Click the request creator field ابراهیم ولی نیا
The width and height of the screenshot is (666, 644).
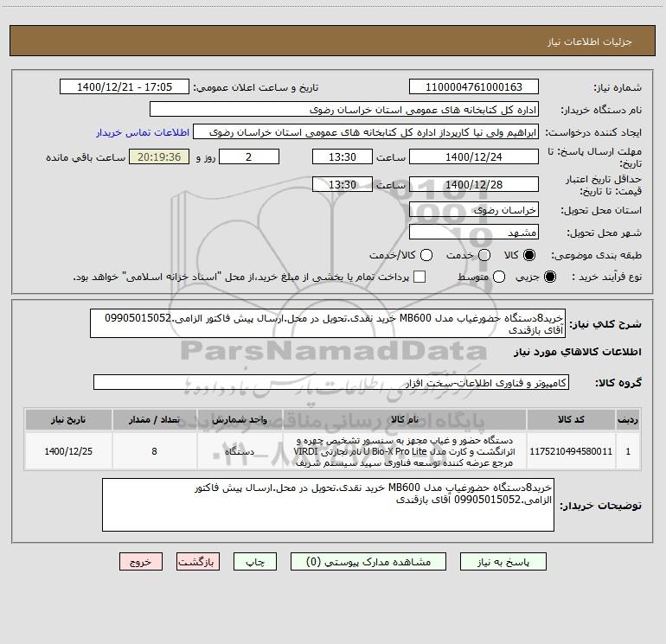[366, 132]
